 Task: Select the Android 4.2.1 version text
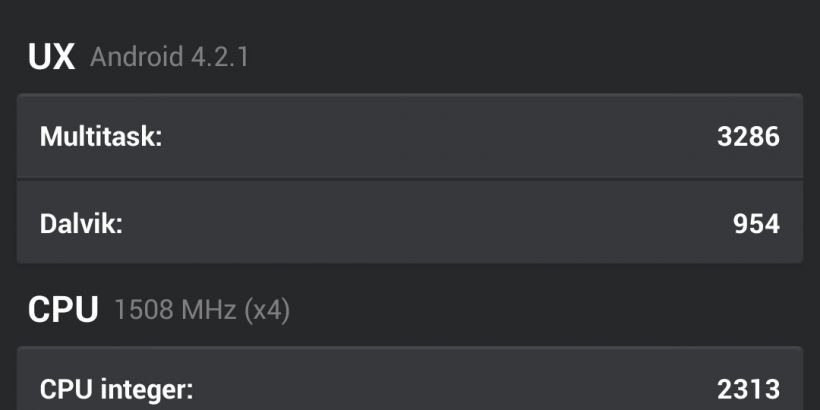coord(169,57)
